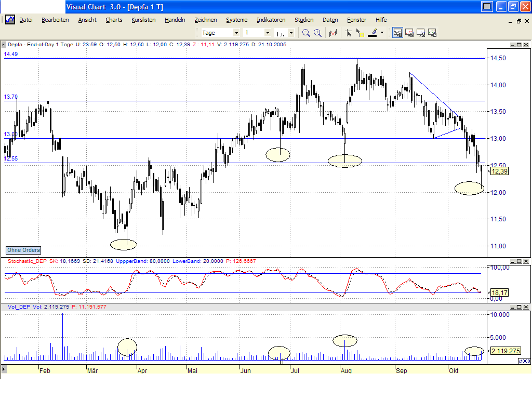Click the Ohne Orders button

click(x=23, y=250)
